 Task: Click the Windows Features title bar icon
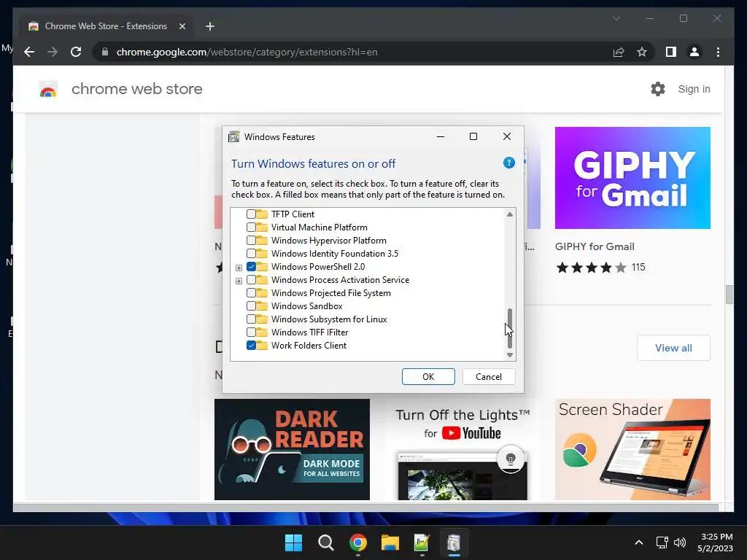pyautogui.click(x=234, y=137)
